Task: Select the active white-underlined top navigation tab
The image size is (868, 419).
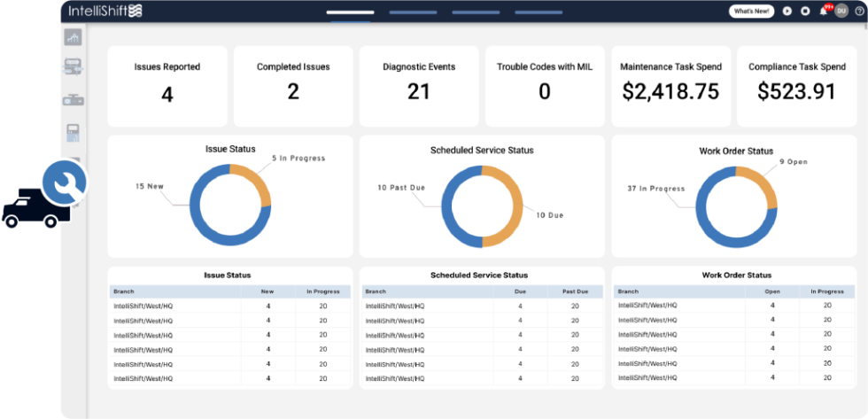Action: click(350, 12)
